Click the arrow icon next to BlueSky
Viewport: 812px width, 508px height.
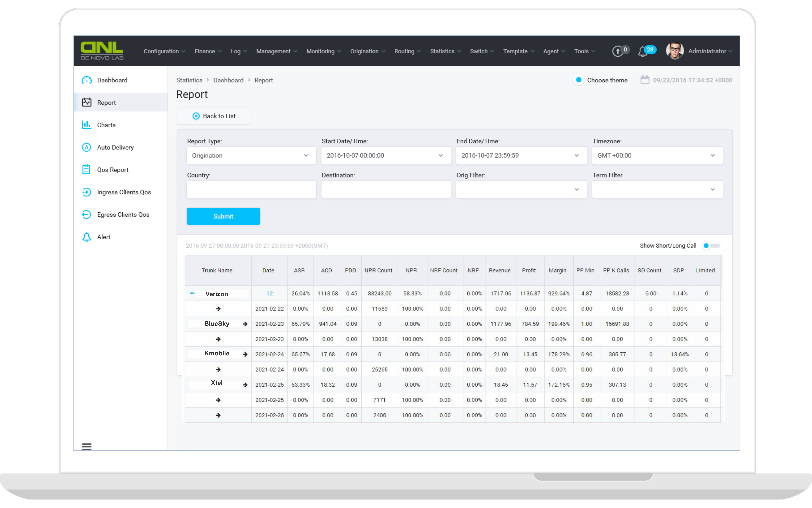click(x=245, y=324)
